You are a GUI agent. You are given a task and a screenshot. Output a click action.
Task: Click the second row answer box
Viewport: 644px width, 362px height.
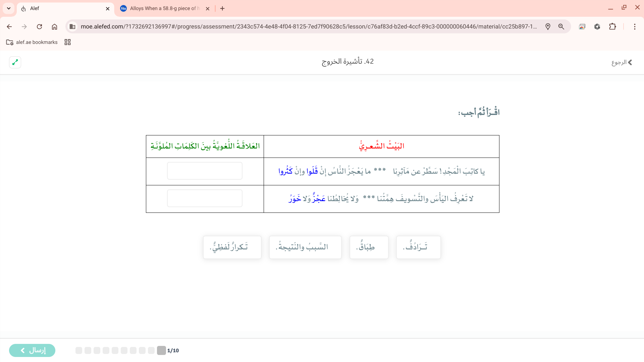[x=205, y=198]
